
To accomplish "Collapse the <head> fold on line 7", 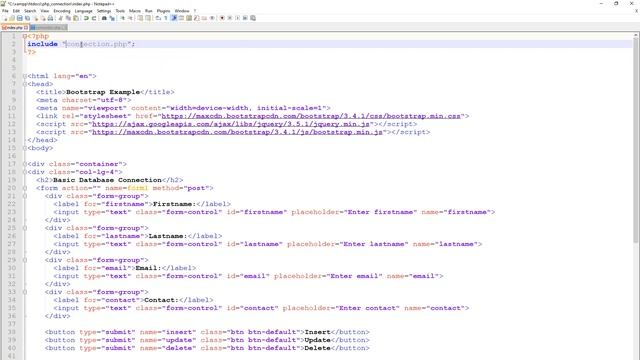I will click(24, 84).
